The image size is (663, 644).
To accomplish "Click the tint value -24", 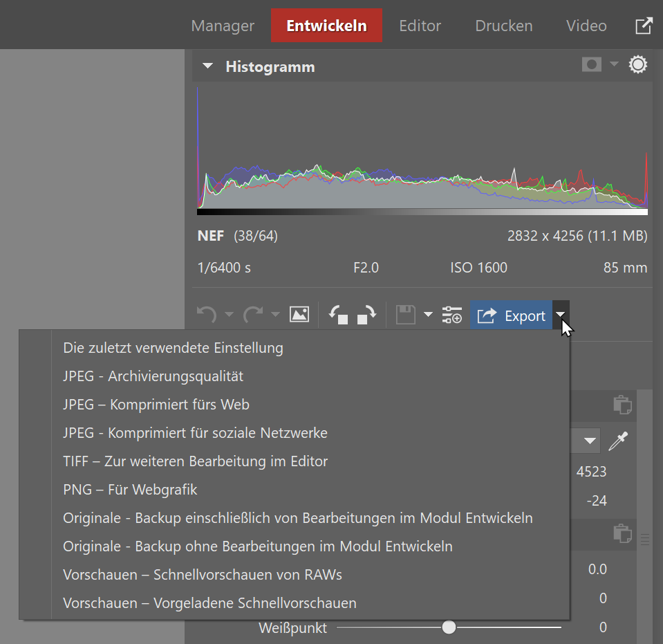I will point(597,501).
